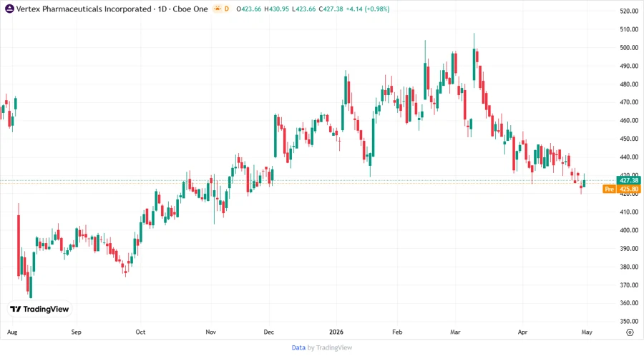Click the sun market status icon

(x=218, y=9)
